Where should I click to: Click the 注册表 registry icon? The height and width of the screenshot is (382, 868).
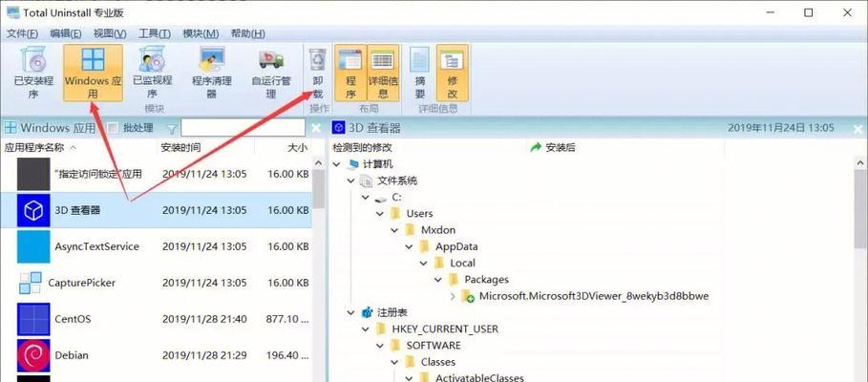point(367,313)
